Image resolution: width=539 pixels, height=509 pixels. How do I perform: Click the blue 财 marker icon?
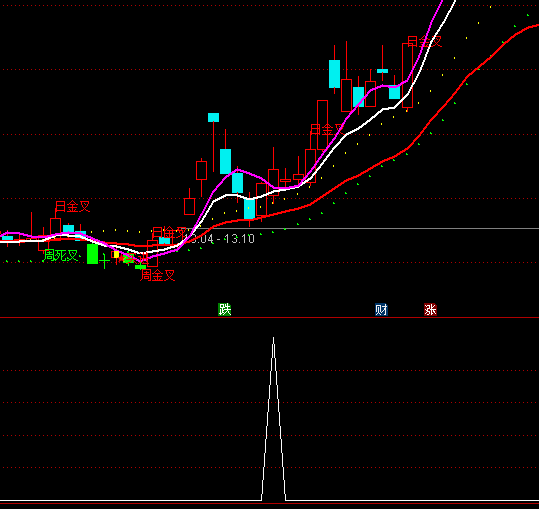381,310
